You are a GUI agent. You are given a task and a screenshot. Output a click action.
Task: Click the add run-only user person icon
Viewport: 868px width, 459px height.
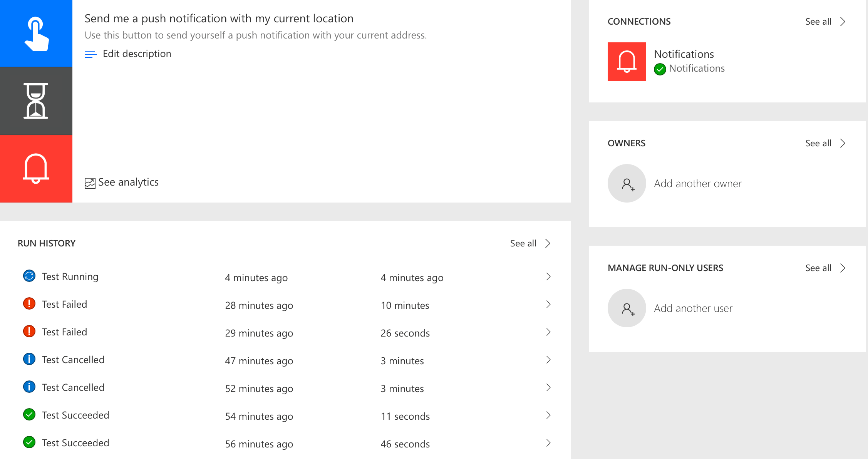pyautogui.click(x=627, y=308)
